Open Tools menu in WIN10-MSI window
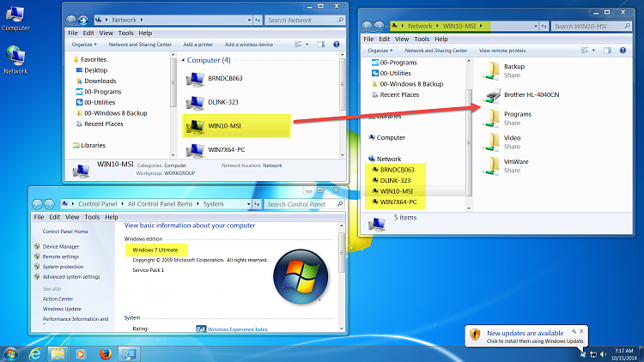This screenshot has height=362, width=644. pos(422,39)
